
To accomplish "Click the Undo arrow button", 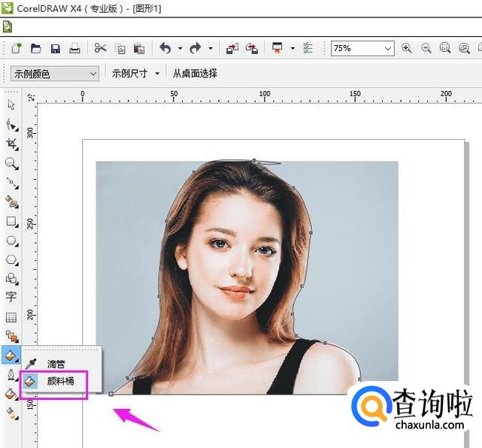I will pos(165,48).
